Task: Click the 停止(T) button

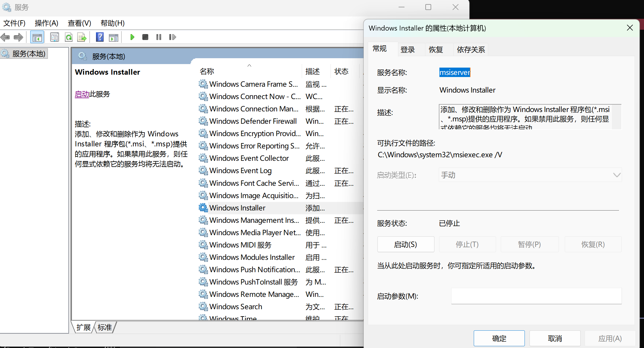Action: pos(467,244)
